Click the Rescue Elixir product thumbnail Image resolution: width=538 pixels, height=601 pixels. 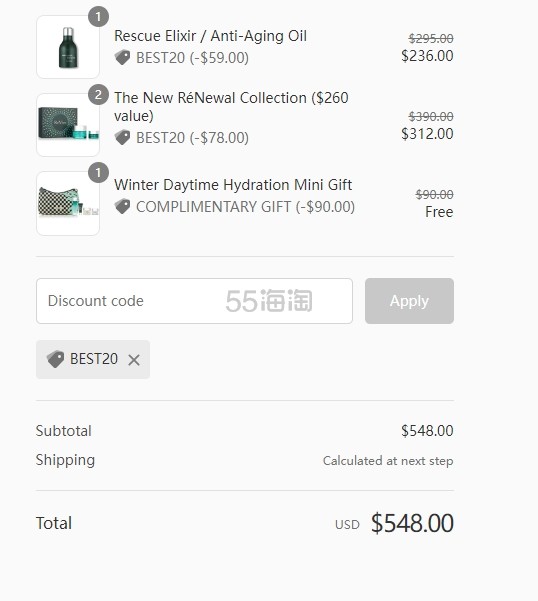pos(68,47)
